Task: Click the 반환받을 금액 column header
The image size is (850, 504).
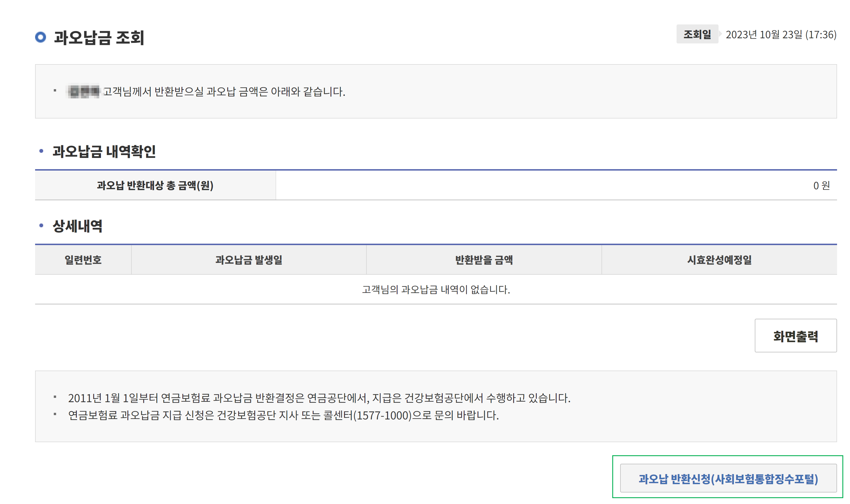Action: 484,260
